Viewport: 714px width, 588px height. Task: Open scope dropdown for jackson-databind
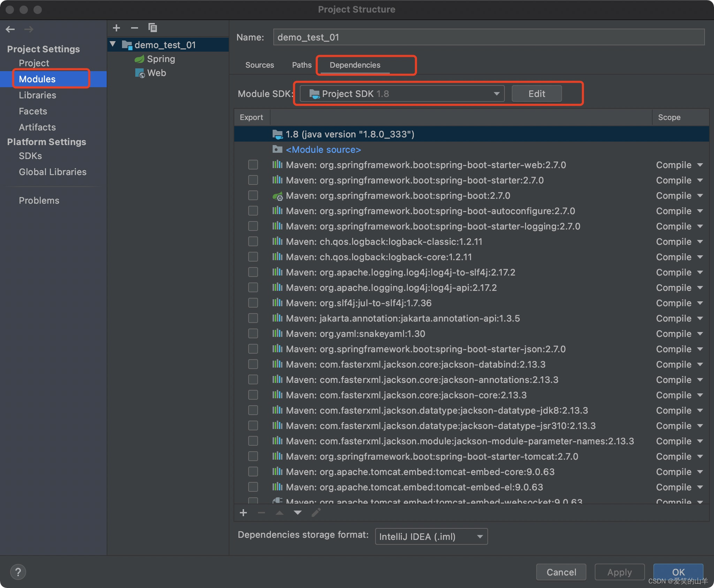679,364
